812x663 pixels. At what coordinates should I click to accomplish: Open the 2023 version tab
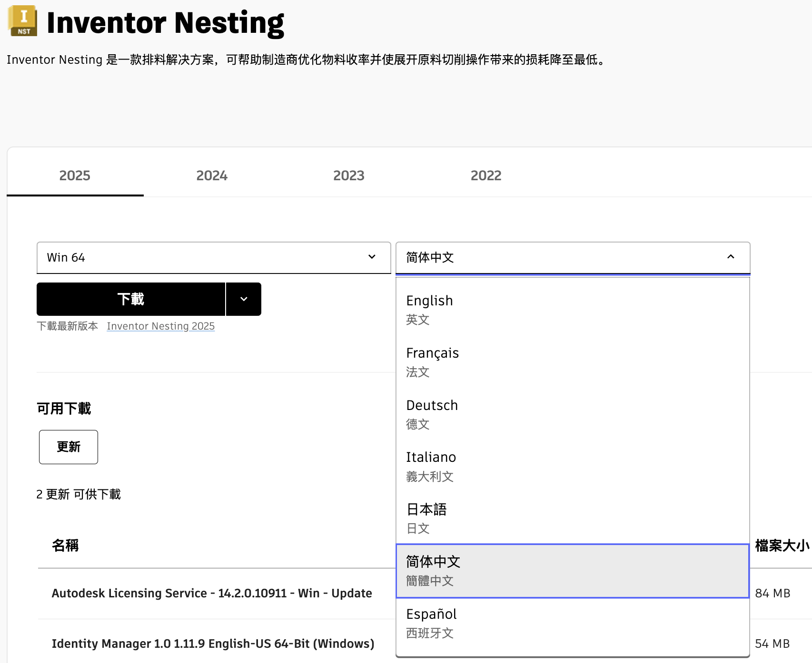[348, 175]
